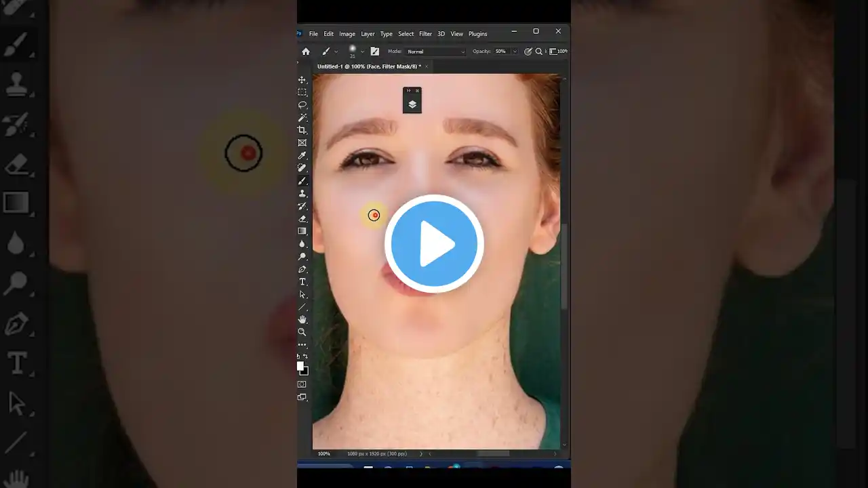Switch to the Untitled-1 document tab
This screenshot has height=488, width=868.
tap(366, 66)
